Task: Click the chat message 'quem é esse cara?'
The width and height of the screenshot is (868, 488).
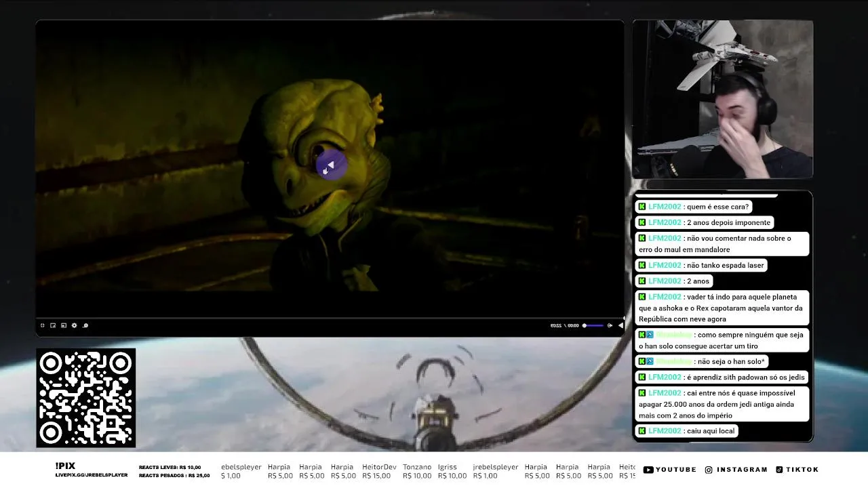Action: point(695,207)
